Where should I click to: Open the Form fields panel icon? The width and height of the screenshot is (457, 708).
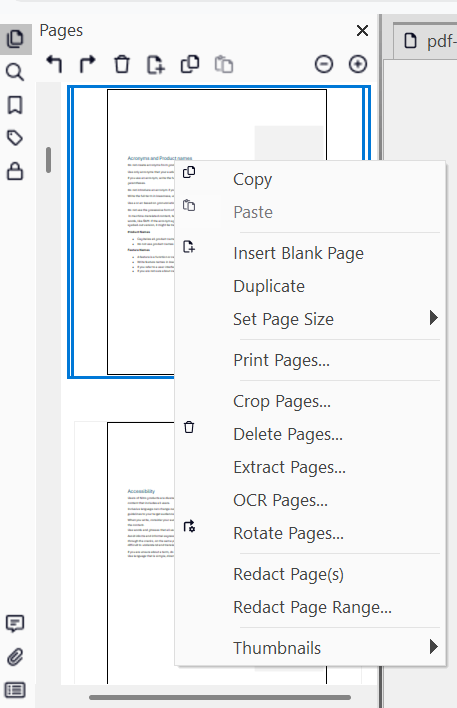(15, 690)
